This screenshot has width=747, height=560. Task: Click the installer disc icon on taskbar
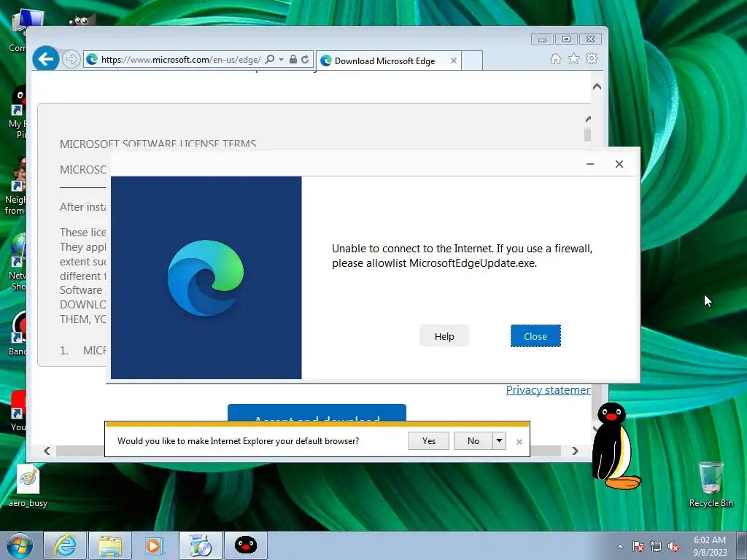pos(200,545)
